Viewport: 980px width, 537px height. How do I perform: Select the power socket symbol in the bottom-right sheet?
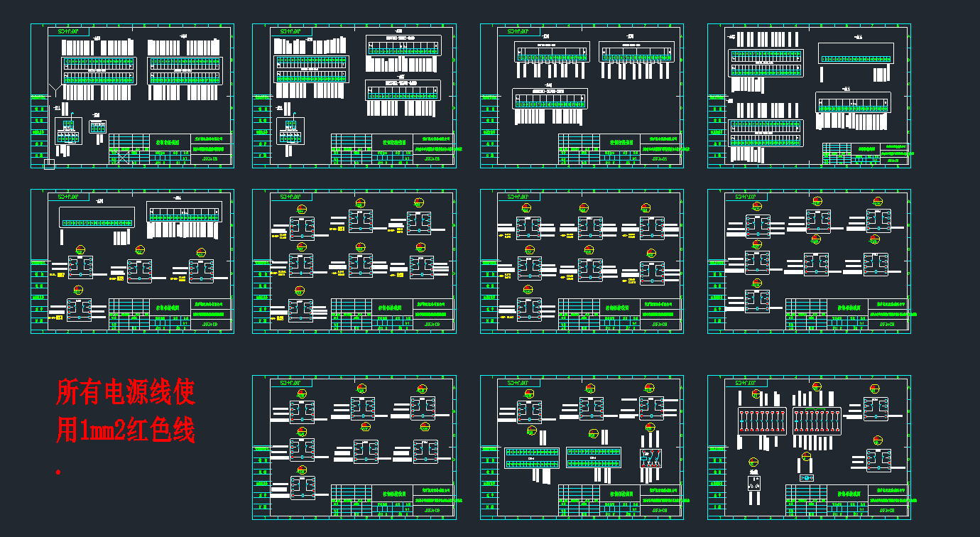pyautogui.click(x=754, y=484)
